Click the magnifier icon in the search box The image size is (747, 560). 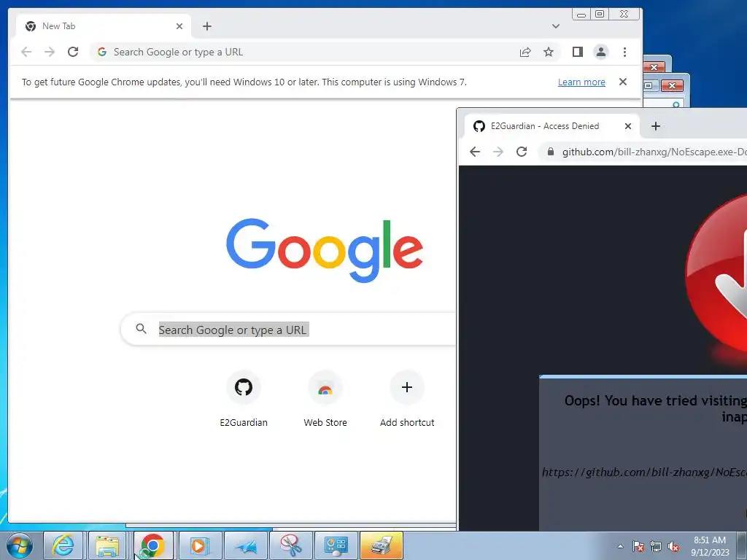click(141, 329)
